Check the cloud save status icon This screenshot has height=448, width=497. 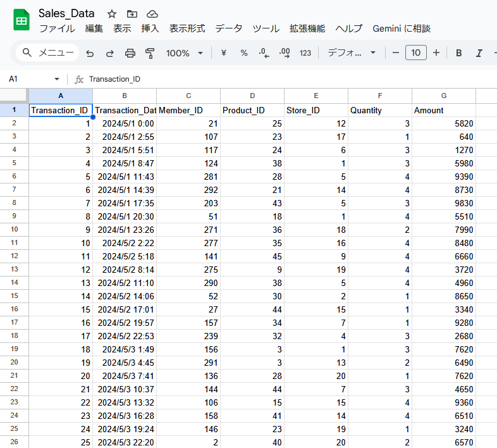152,13
